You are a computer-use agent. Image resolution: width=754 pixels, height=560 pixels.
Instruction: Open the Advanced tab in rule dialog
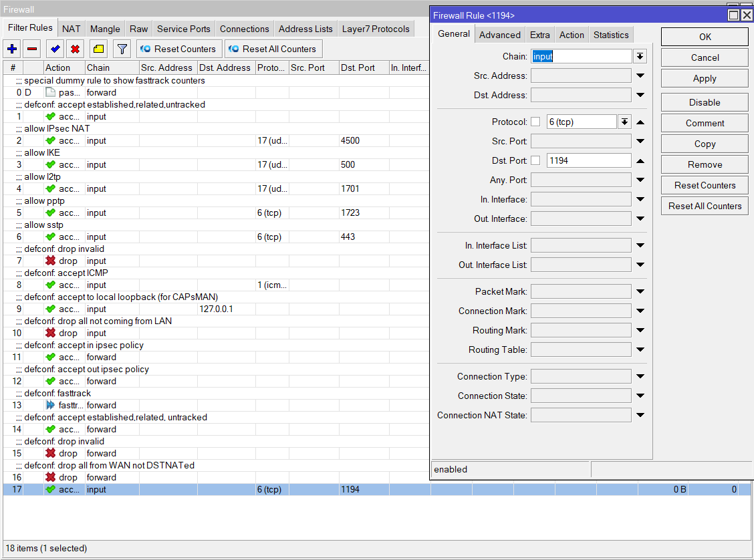[499, 35]
